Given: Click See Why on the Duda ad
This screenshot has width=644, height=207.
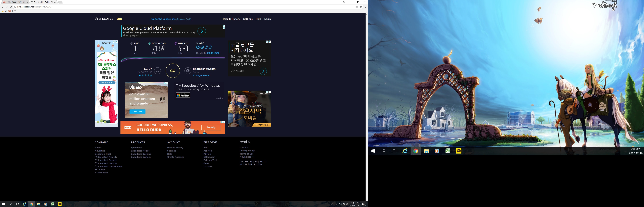Looking at the screenshot, I should click(211, 128).
